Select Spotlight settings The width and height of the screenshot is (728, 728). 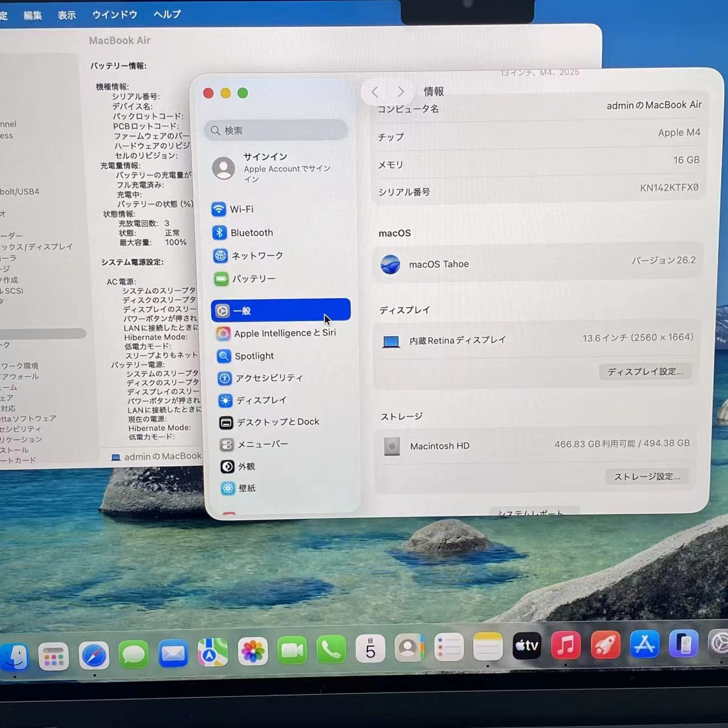pyautogui.click(x=253, y=355)
